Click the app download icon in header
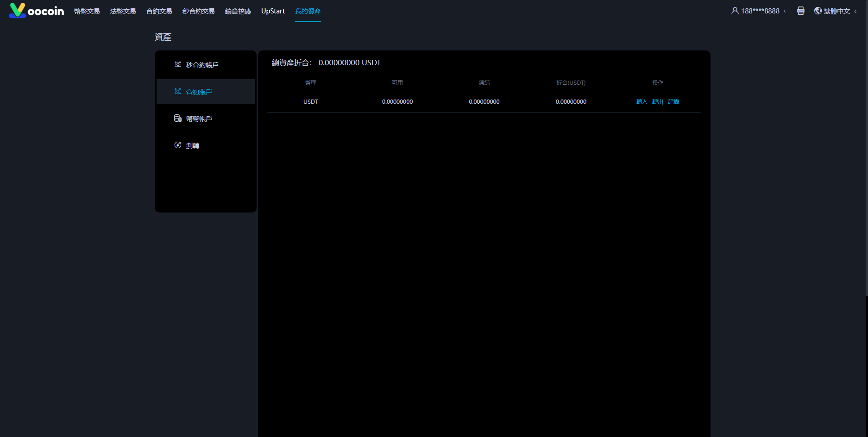This screenshot has height=437, width=868. tap(800, 11)
